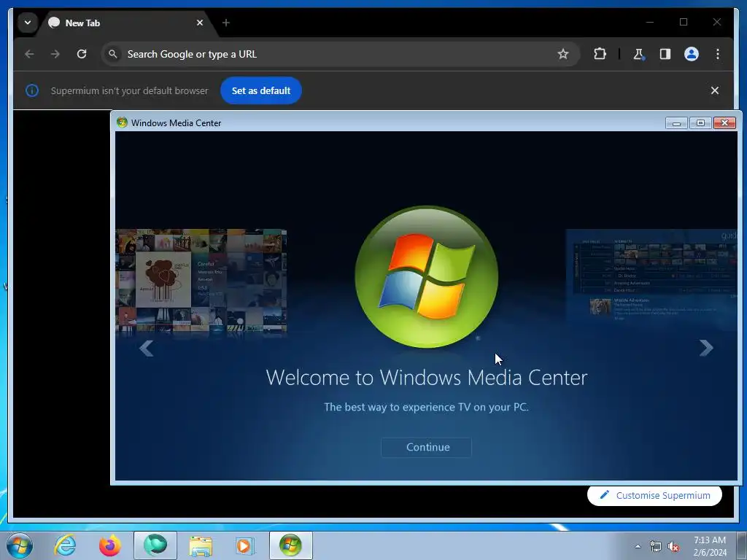Bookmark this tab with the star icon

563,54
